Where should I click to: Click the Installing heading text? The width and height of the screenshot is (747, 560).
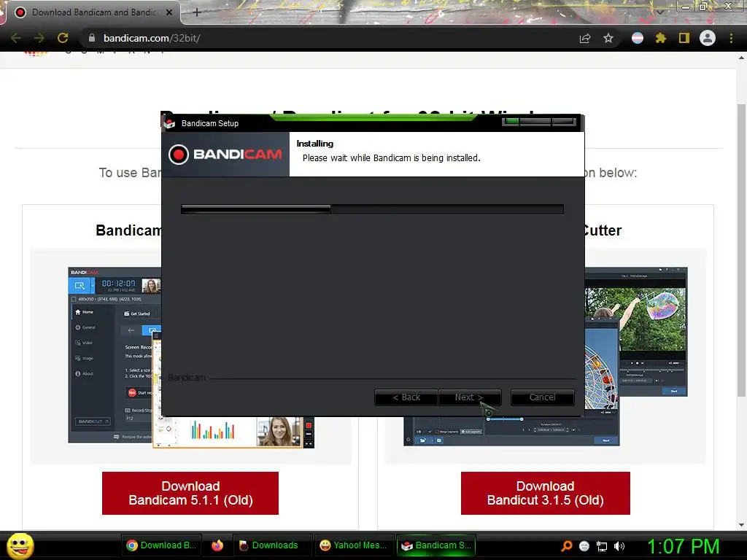(315, 144)
